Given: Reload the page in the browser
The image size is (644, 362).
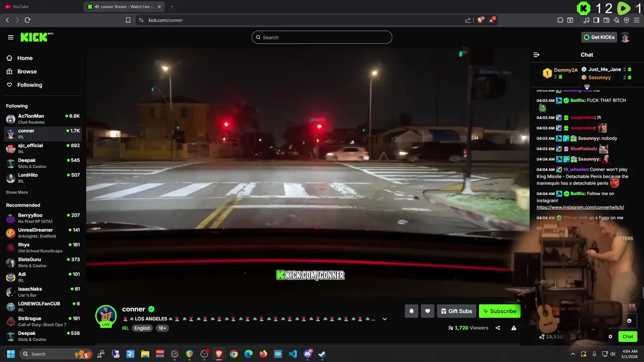Looking at the screenshot, I should 27,20.
